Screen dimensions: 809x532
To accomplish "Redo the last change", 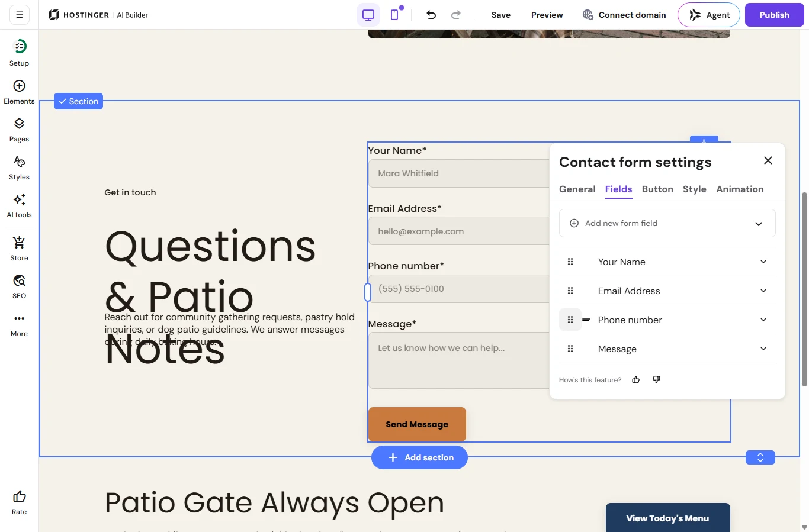I will 456,15.
